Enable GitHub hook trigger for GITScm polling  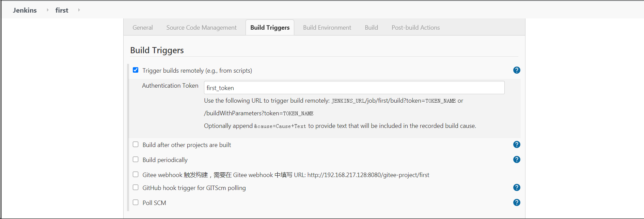tap(136, 187)
